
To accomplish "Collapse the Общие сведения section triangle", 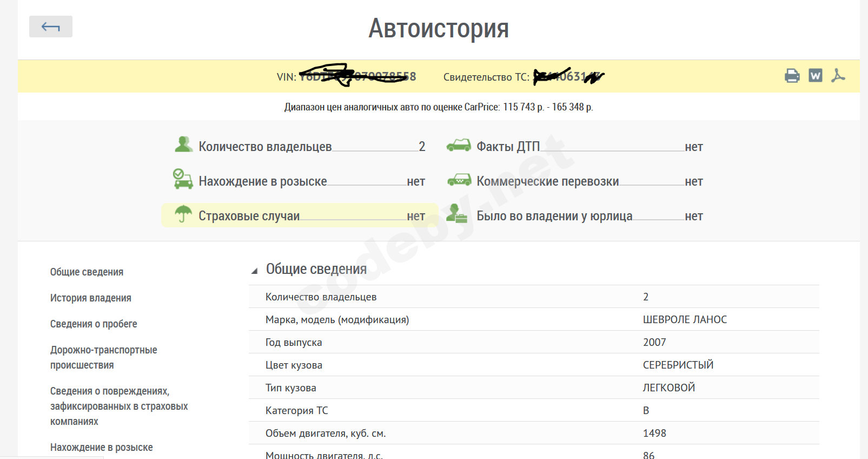I will (254, 271).
